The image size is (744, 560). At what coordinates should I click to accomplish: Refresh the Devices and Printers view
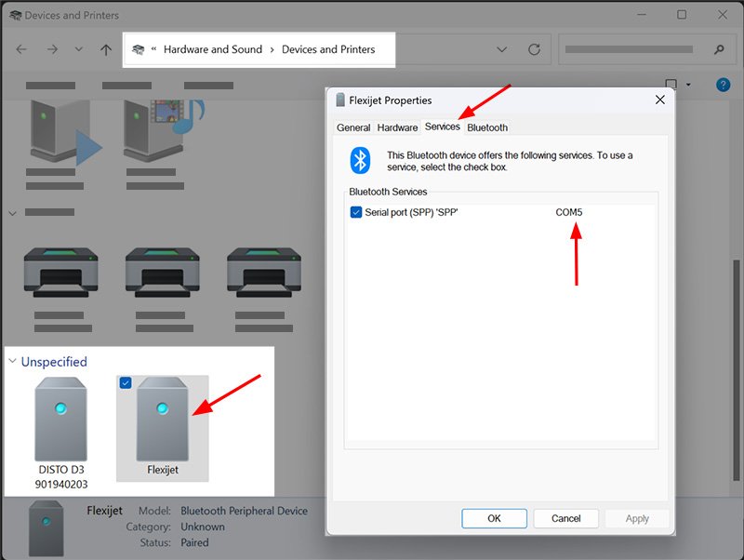[x=534, y=49]
